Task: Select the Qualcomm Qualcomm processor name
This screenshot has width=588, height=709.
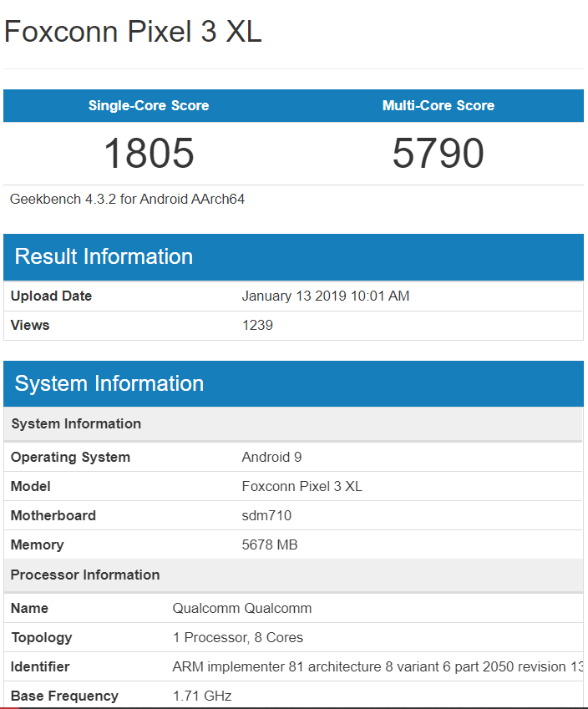Action: point(242,608)
